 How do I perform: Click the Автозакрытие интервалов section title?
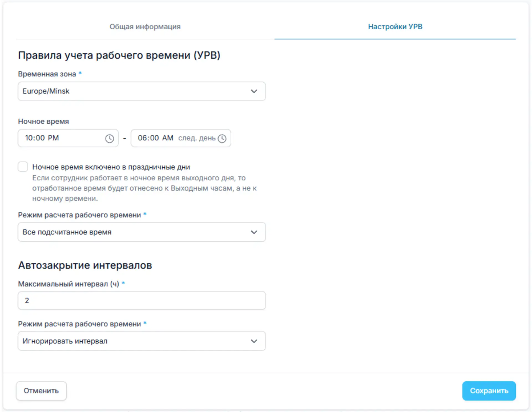[x=85, y=265]
